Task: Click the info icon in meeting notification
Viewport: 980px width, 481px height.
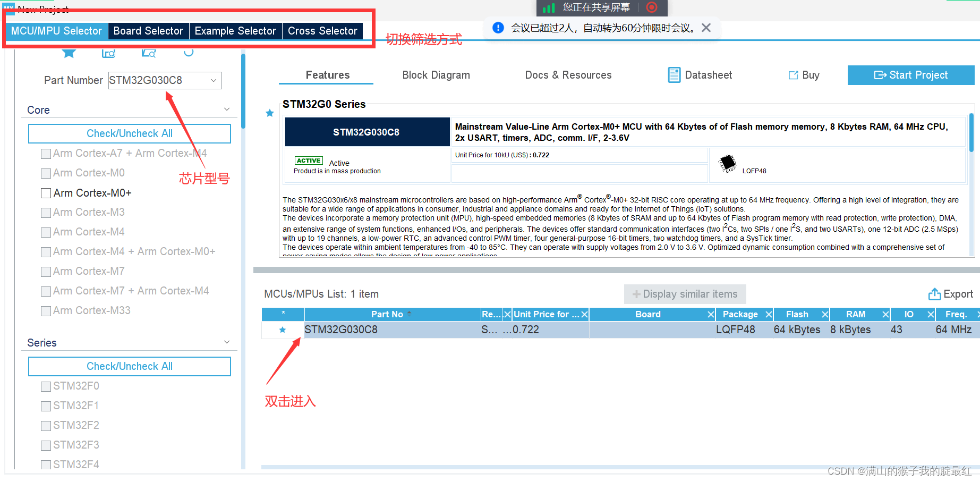Action: tap(498, 28)
